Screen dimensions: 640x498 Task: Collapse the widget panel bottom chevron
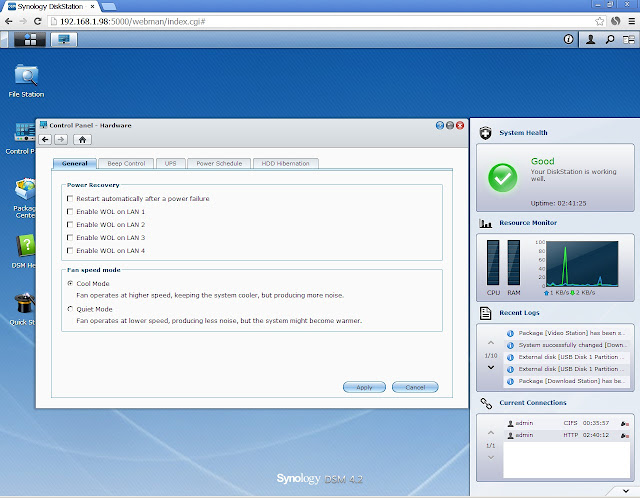[x=626, y=491]
